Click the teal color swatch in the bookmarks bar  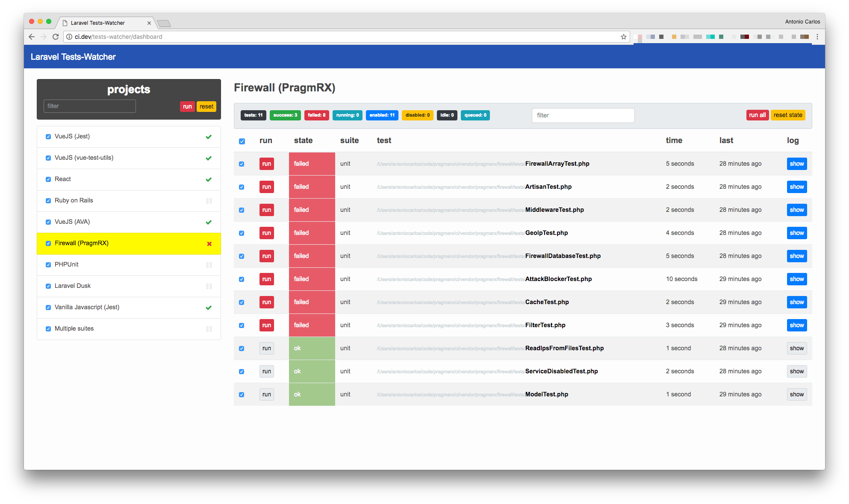pyautogui.click(x=711, y=37)
